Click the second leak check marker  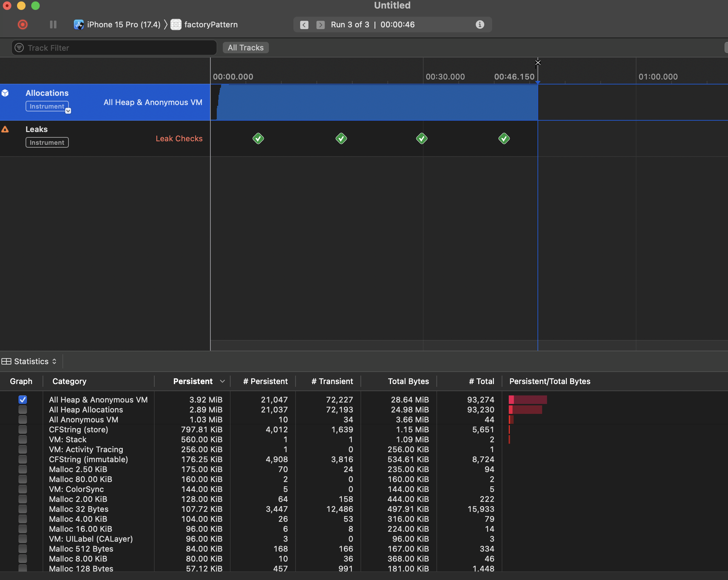pos(341,138)
